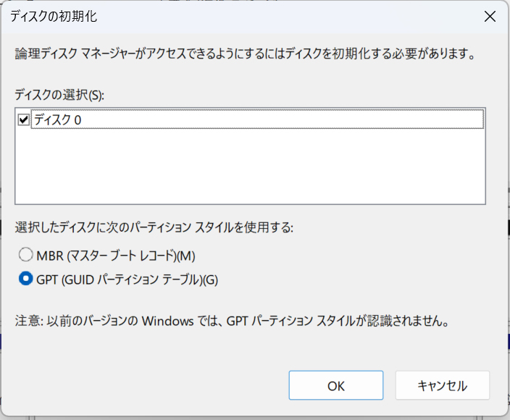Click the キャンセル button
Viewport: 510px width, 420px height.
click(x=443, y=385)
